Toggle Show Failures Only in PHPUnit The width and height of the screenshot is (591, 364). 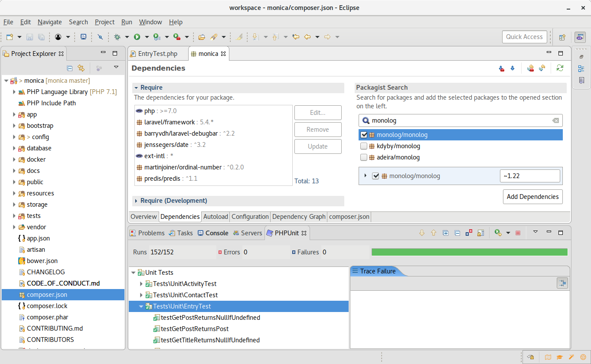[x=469, y=233]
